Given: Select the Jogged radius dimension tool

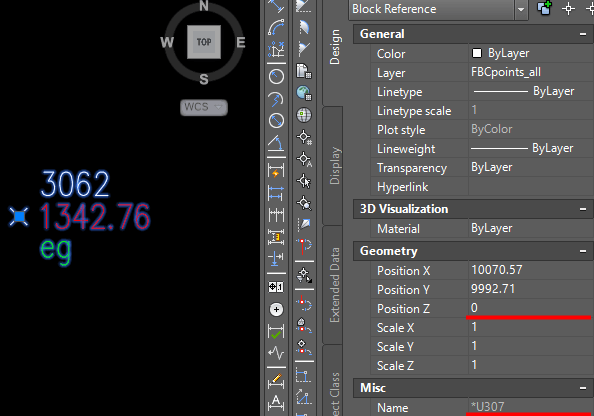Looking at the screenshot, I should [276, 99].
